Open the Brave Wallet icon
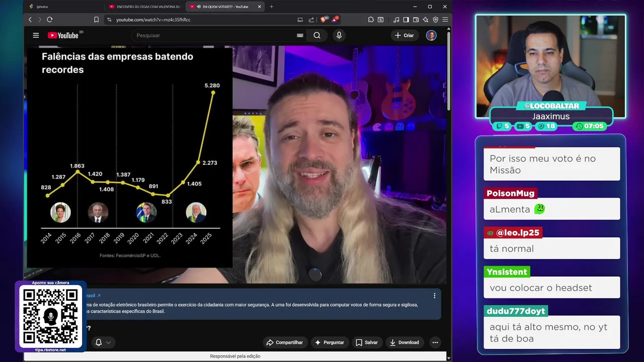This screenshot has width=644, height=362. [x=416, y=20]
